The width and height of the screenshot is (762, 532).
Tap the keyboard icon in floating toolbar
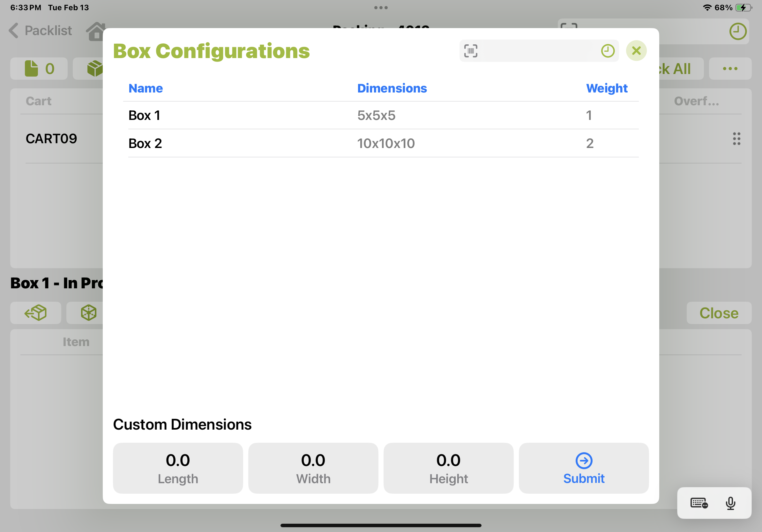[x=698, y=503]
